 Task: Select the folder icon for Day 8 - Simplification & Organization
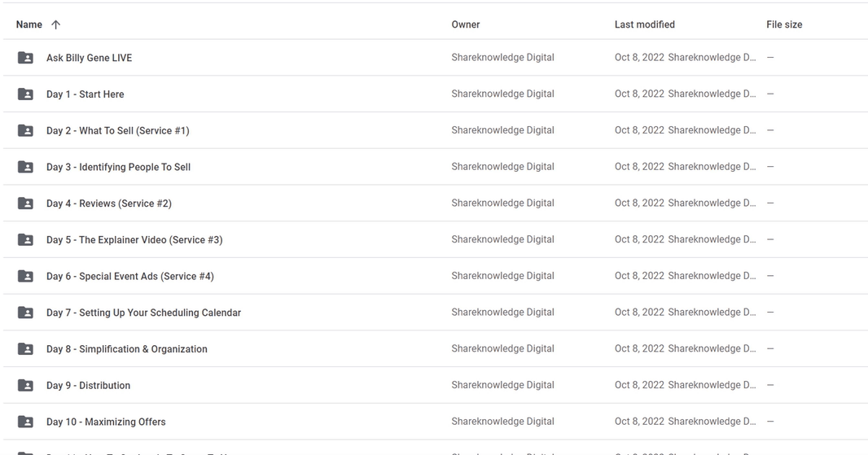coord(25,348)
